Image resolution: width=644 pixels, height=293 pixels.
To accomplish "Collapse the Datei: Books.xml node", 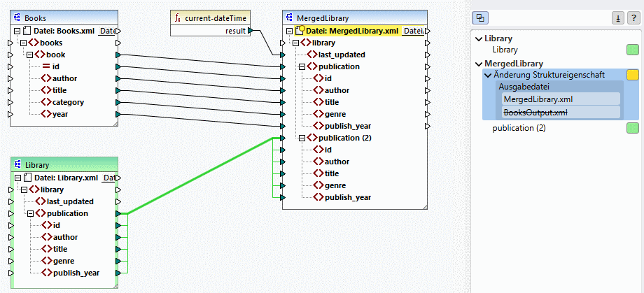I will (x=17, y=31).
